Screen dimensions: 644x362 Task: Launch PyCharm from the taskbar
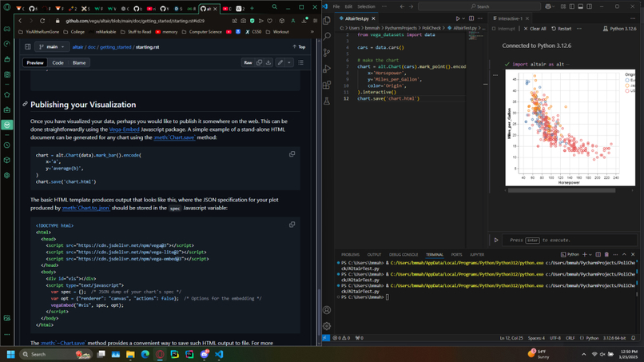click(174, 354)
